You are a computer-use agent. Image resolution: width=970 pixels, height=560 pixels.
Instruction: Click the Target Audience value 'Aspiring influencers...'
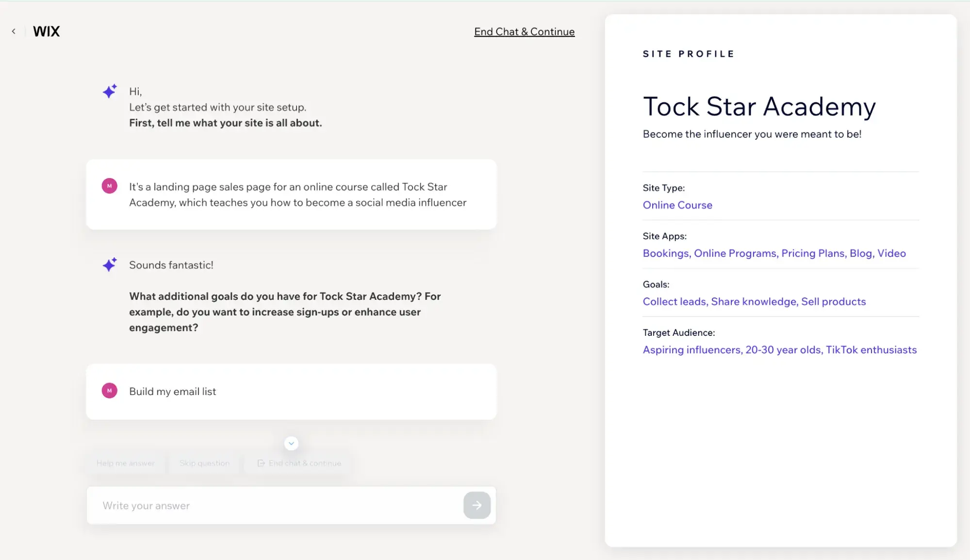(780, 350)
